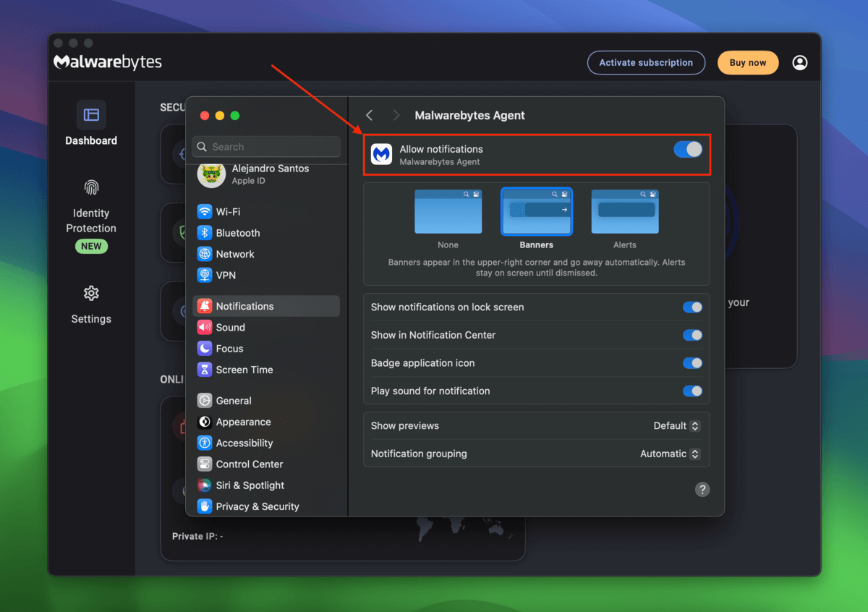868x612 pixels.
Task: Open General settings in the sidebar
Action: pyautogui.click(x=266, y=400)
